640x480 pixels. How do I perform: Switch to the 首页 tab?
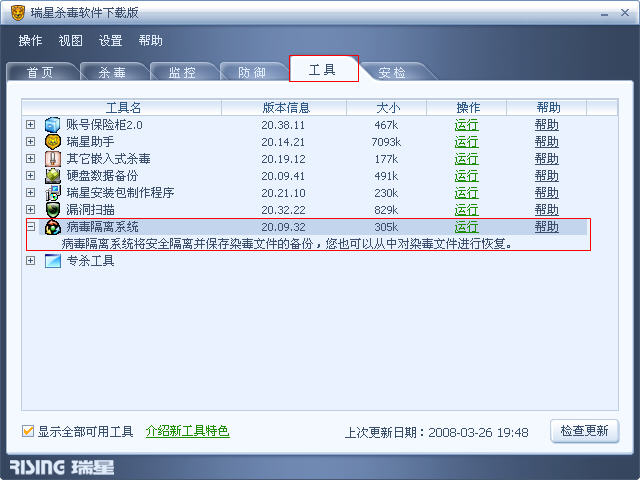(41, 72)
